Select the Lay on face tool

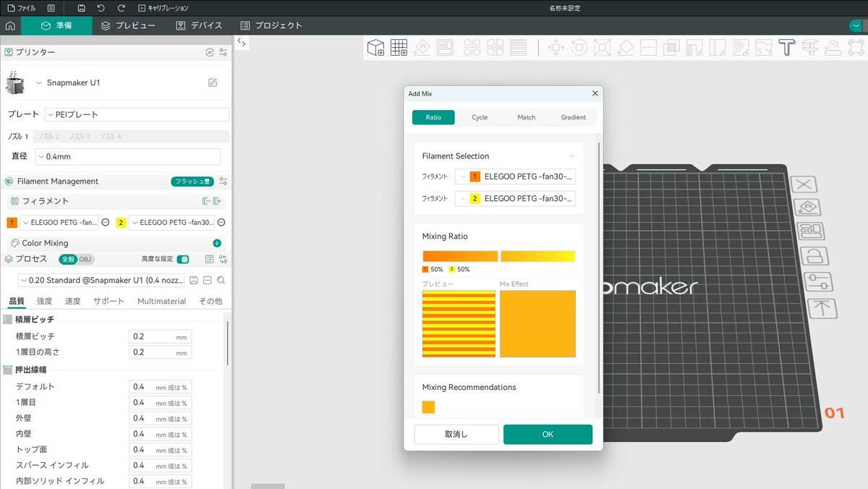click(626, 48)
